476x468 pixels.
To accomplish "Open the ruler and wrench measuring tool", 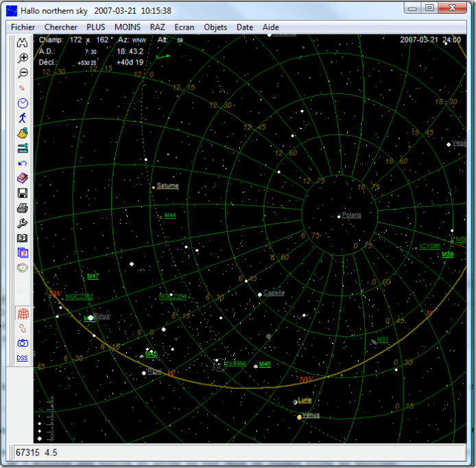I will point(23,148).
